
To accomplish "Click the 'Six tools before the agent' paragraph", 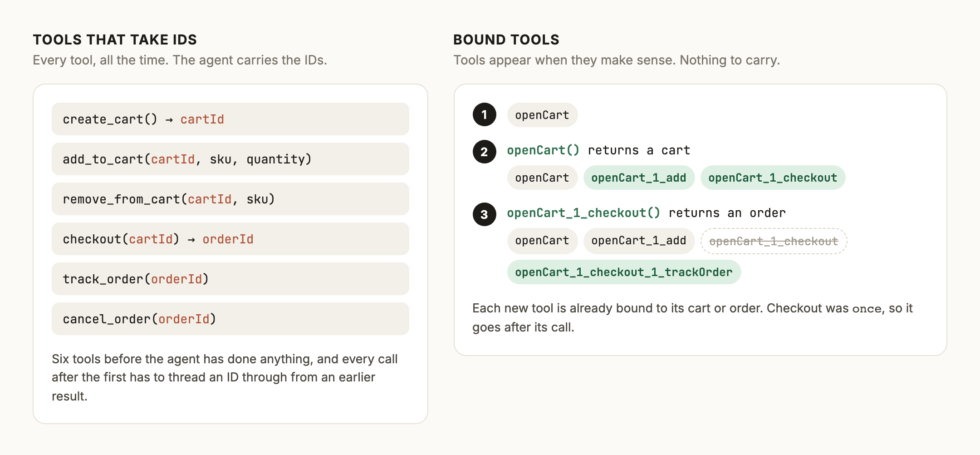I will click(225, 377).
